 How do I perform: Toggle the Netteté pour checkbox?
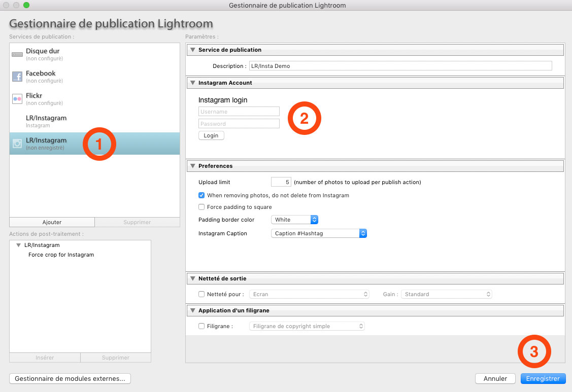point(201,294)
